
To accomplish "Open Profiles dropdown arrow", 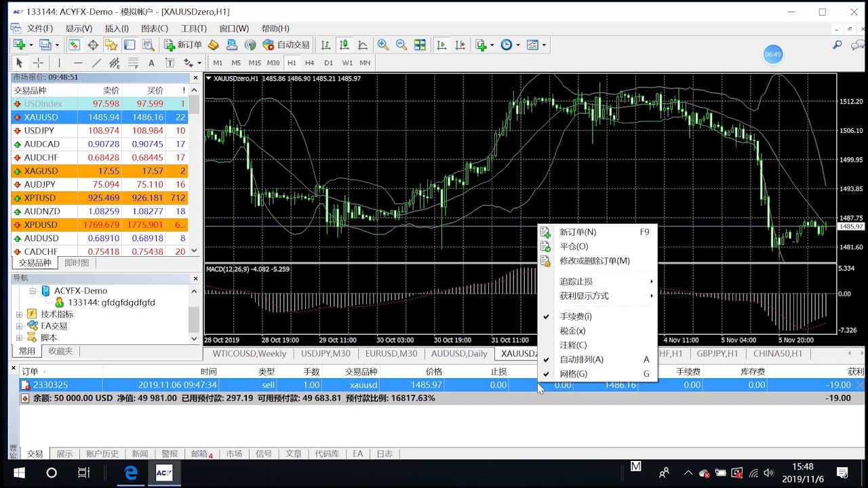I will [56, 45].
